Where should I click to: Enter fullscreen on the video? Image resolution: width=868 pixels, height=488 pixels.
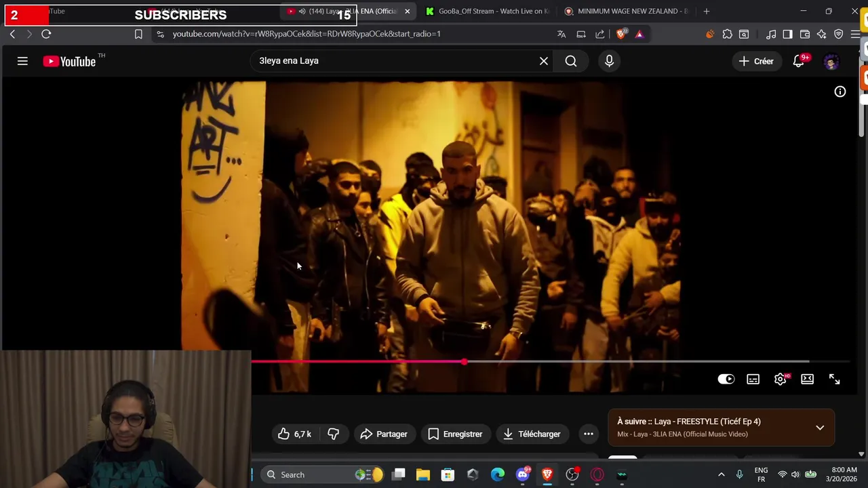coord(835,380)
